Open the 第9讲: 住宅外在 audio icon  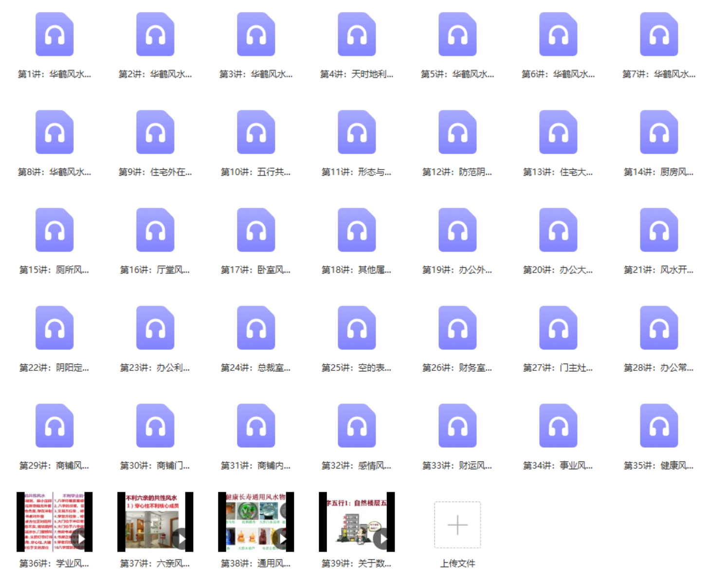[155, 132]
